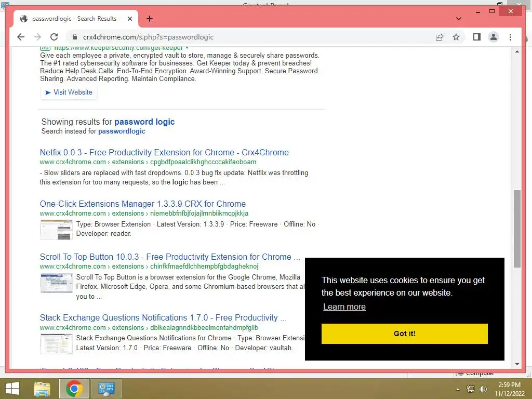Click the address bar URL field
This screenshot has width=532, height=399.
pos(148,37)
